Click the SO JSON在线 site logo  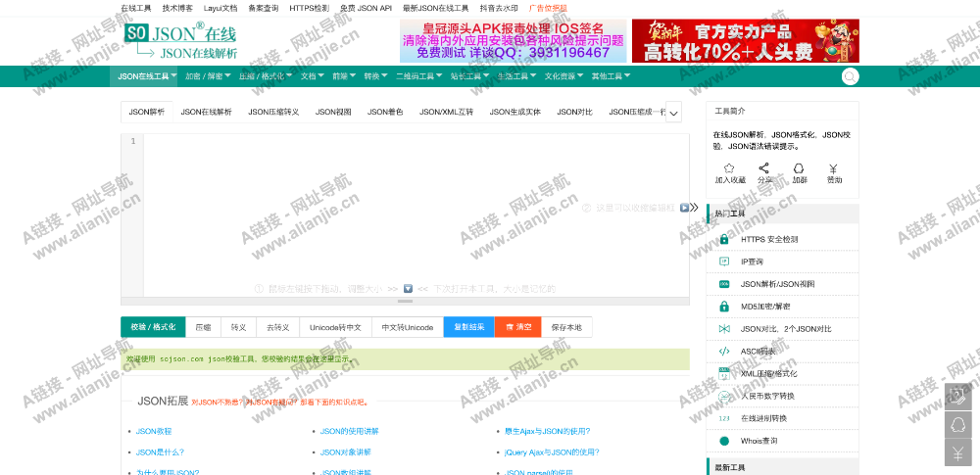(180, 40)
